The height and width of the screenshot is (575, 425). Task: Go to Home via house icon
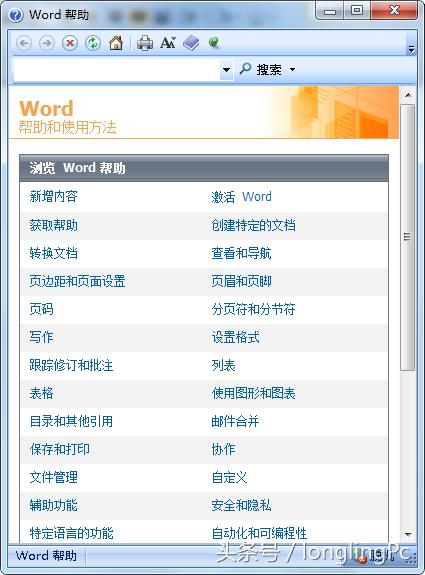(x=116, y=43)
